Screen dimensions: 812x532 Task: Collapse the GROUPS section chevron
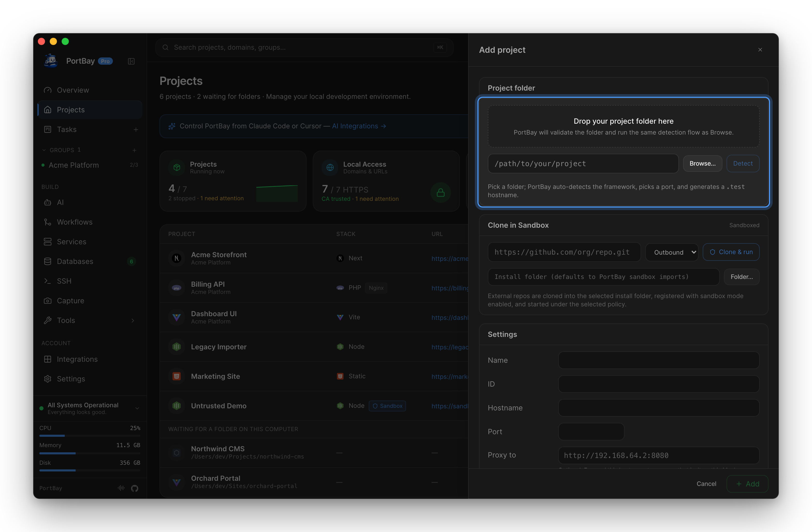[x=44, y=150]
